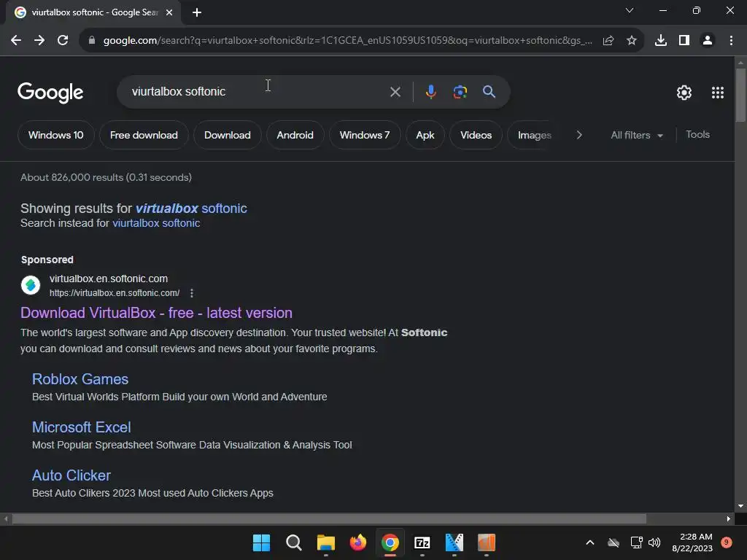Open the Google apps grid
The width and height of the screenshot is (747, 560).
[718, 93]
